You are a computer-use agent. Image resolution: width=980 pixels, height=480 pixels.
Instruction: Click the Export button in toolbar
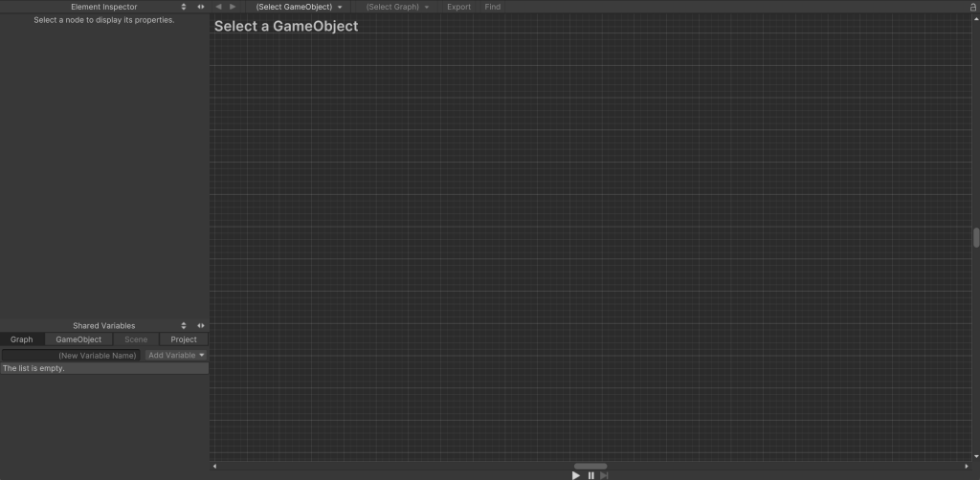pyautogui.click(x=458, y=7)
